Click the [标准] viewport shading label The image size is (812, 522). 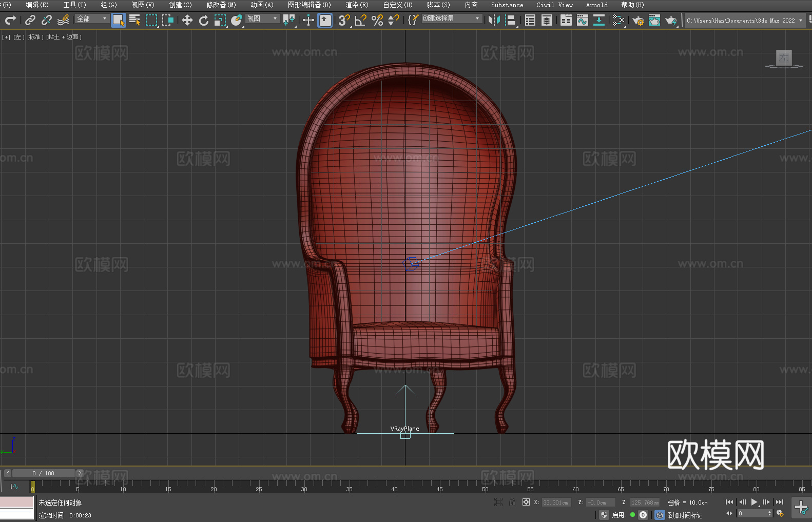point(35,37)
